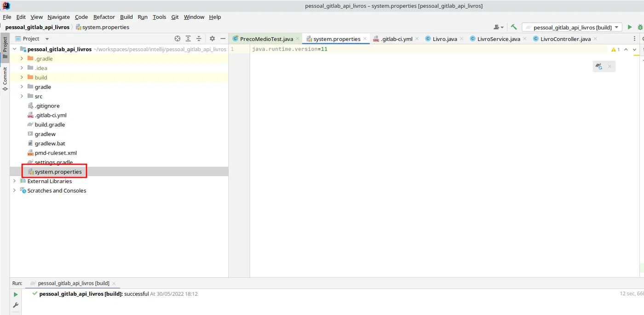This screenshot has width=644, height=315.
Task: Click wrench icon in Run panel
Action: [15, 305]
